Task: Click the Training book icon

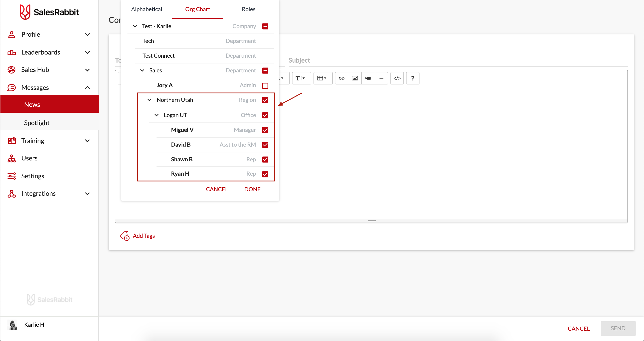Action: click(x=11, y=141)
